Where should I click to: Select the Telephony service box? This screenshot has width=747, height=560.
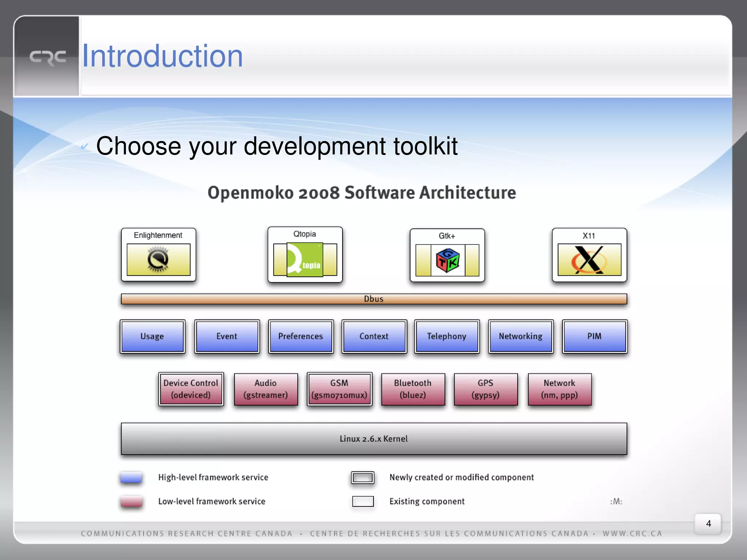(447, 336)
